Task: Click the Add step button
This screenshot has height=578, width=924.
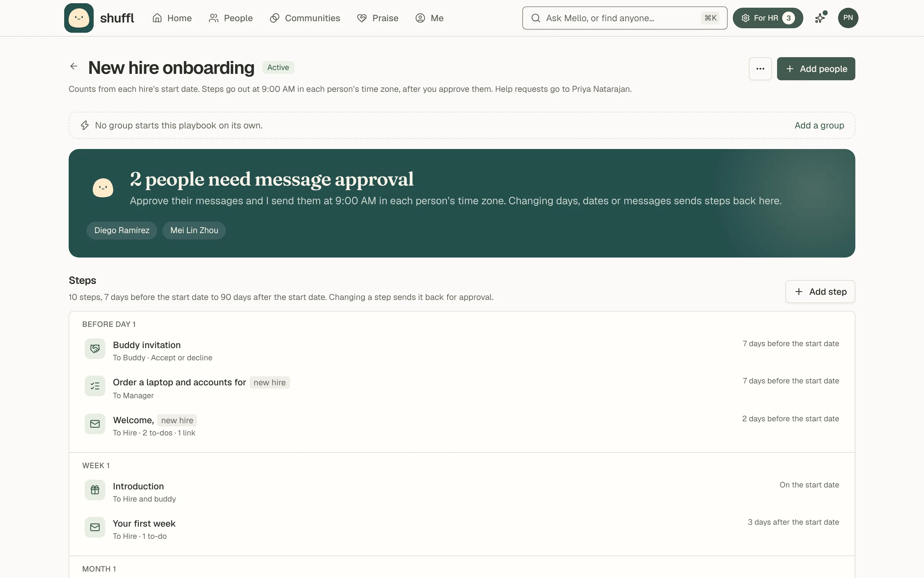Action: [x=820, y=292]
